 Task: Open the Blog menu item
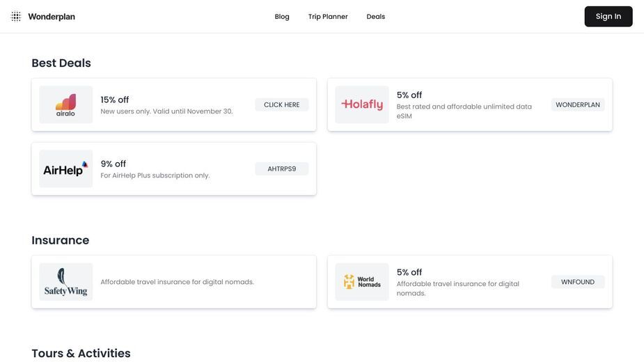(282, 17)
